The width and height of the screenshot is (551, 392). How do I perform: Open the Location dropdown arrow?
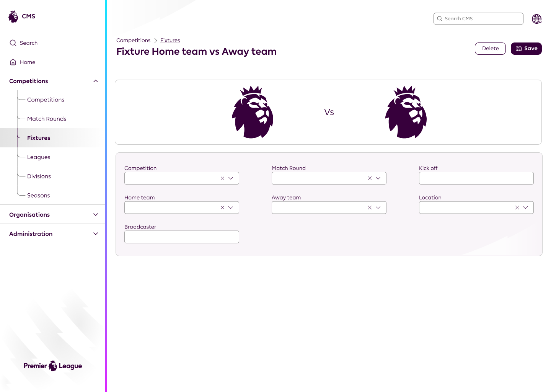[x=525, y=208]
